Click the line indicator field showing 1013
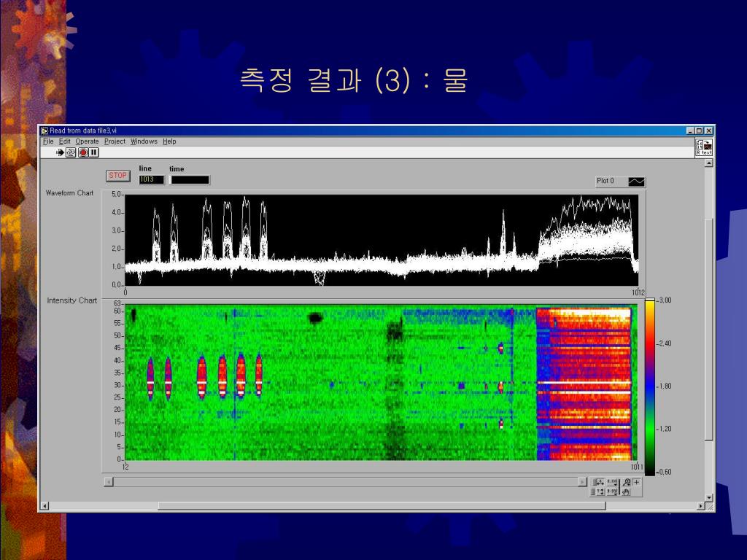 coord(152,179)
